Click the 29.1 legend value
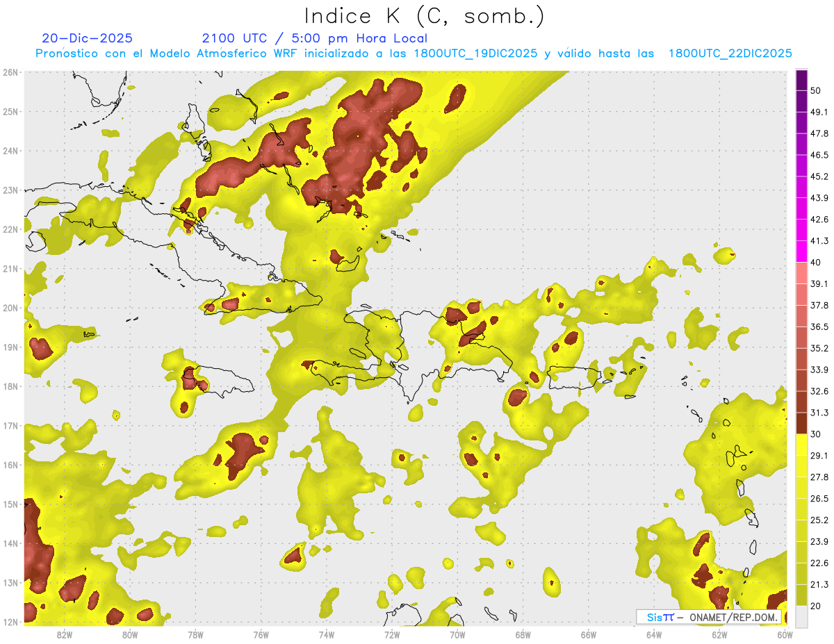834x644 pixels. pyautogui.click(x=819, y=456)
